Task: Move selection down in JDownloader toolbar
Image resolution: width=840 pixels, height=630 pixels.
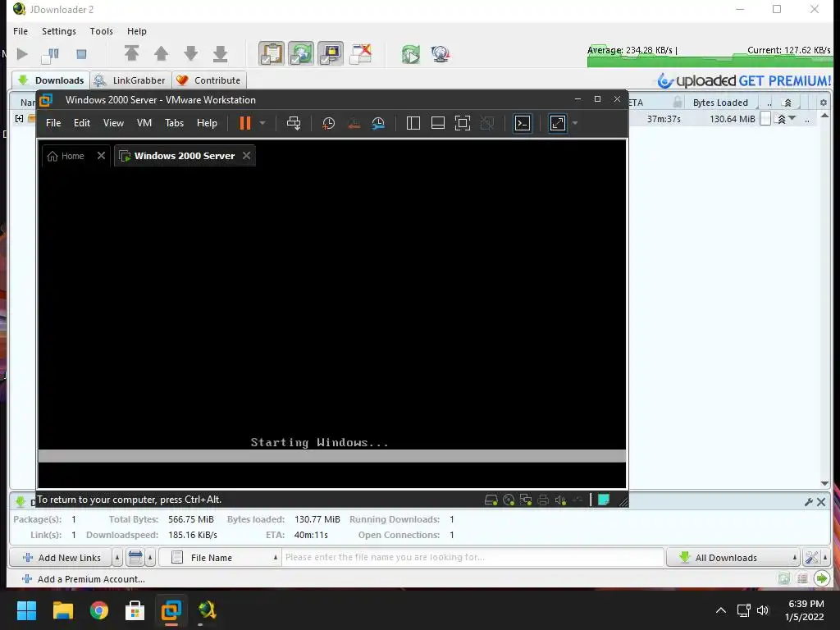Action: [x=190, y=53]
